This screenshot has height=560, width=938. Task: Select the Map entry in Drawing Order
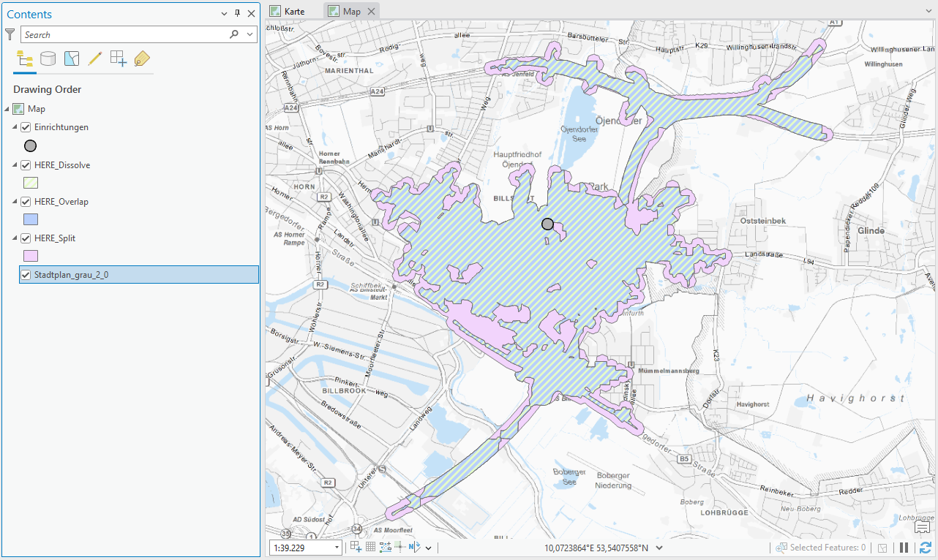coord(37,109)
